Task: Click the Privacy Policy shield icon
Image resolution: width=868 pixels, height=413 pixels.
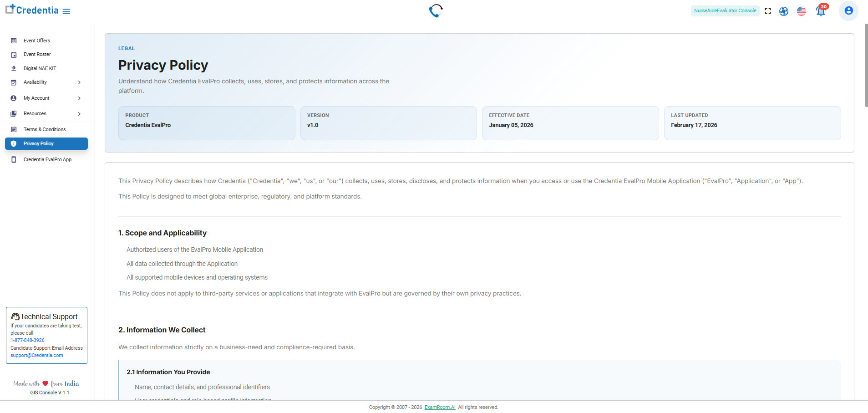Action: click(x=14, y=144)
